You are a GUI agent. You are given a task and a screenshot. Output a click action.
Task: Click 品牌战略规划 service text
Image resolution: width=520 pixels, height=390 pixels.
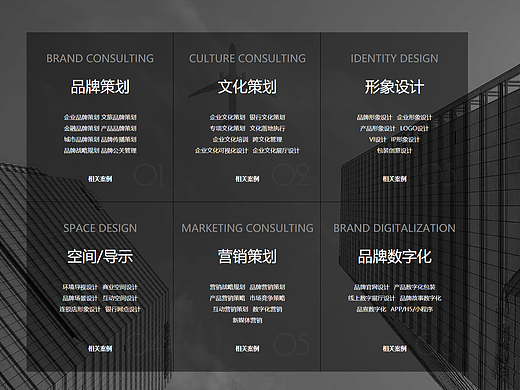click(82, 151)
